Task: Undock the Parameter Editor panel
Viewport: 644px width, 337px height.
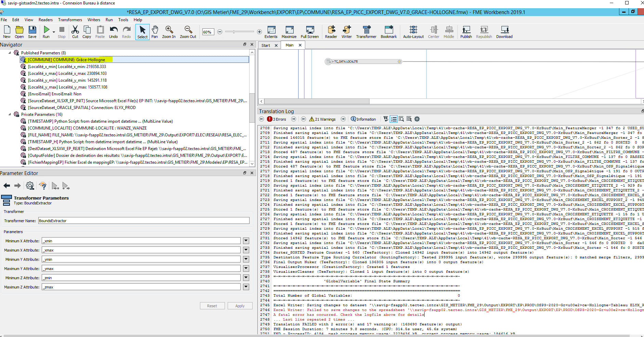Action: (245, 173)
